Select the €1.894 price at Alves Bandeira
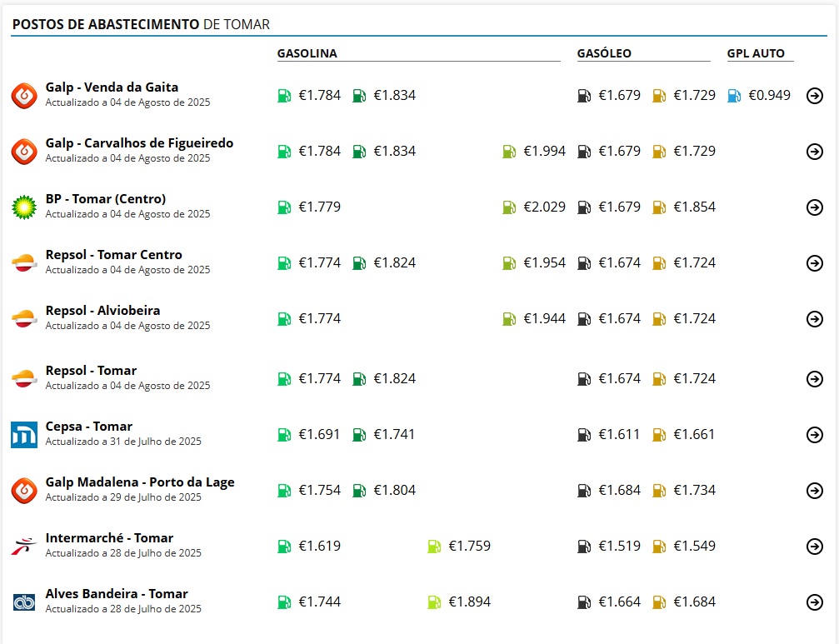 coord(469,602)
